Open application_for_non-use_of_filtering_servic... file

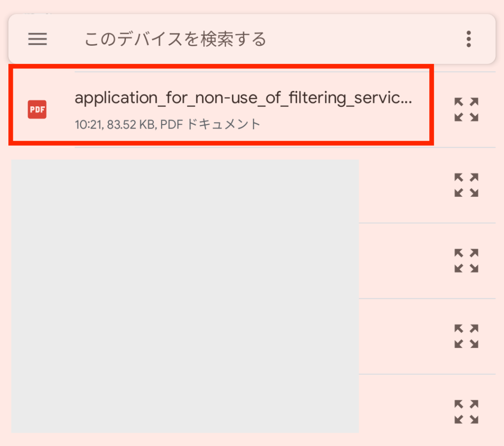coord(243,98)
